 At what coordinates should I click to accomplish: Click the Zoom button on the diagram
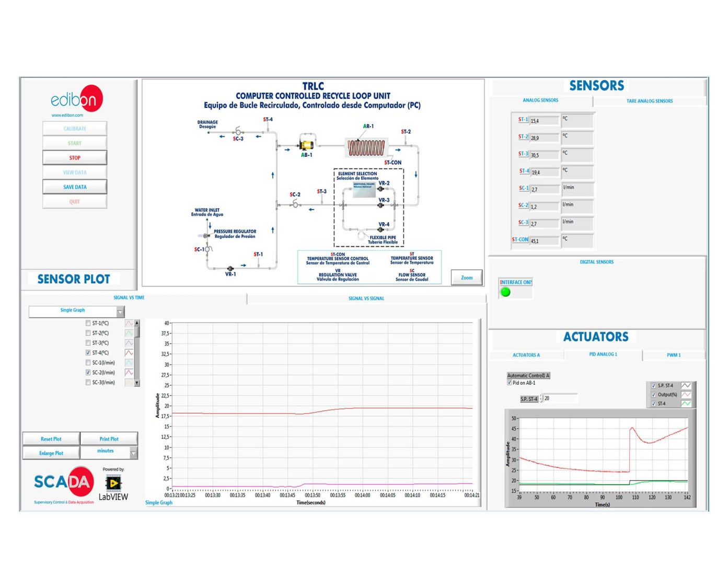(466, 278)
